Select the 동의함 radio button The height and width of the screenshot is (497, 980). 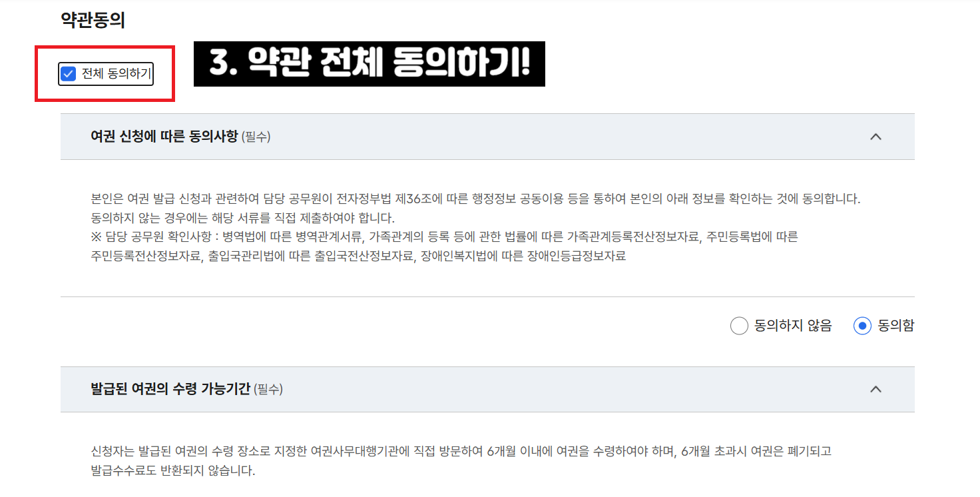[x=862, y=326]
